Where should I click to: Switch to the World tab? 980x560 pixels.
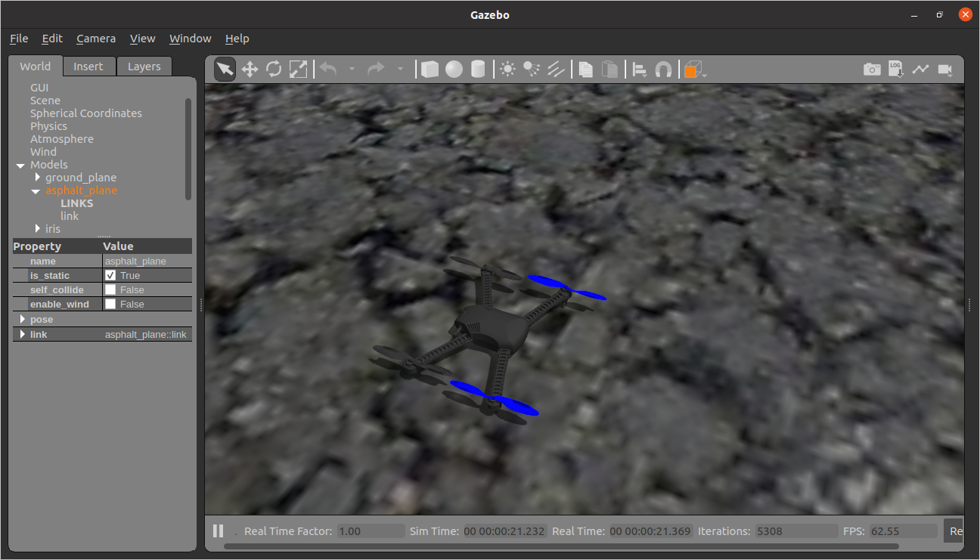(36, 66)
